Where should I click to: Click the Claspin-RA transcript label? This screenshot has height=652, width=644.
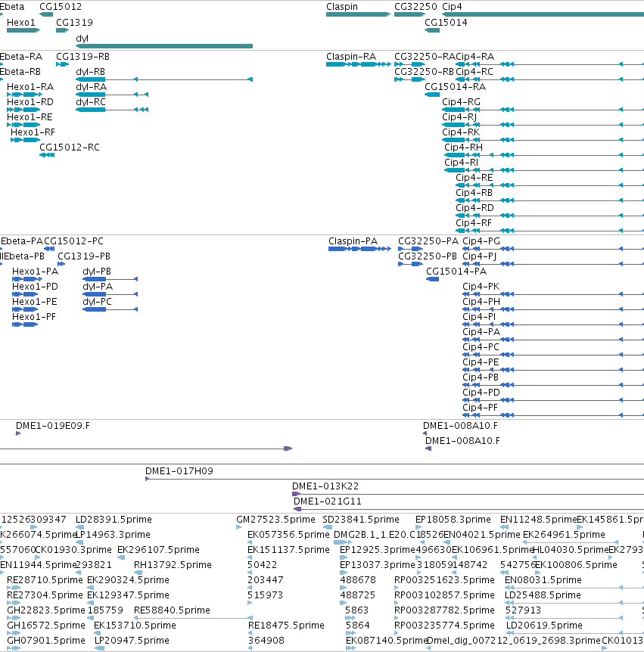point(351,57)
